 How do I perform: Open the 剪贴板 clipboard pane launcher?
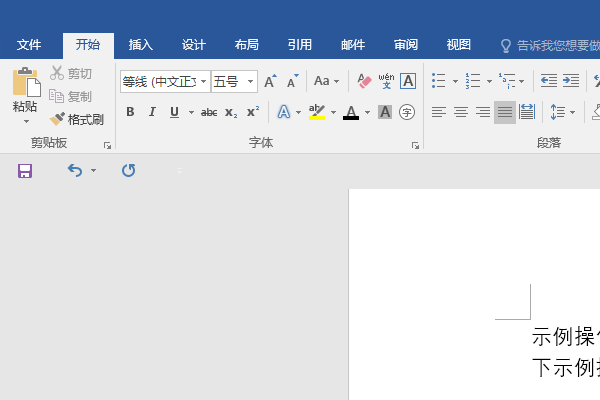(x=108, y=145)
